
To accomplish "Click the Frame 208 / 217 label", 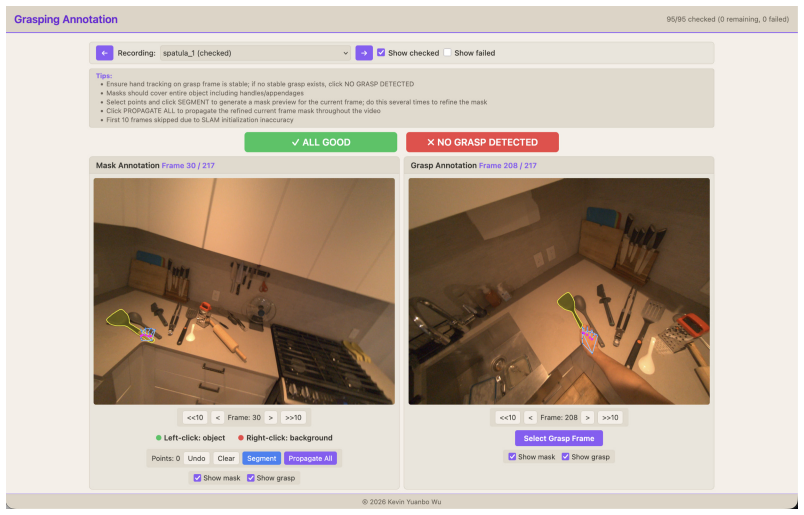I will (508, 166).
